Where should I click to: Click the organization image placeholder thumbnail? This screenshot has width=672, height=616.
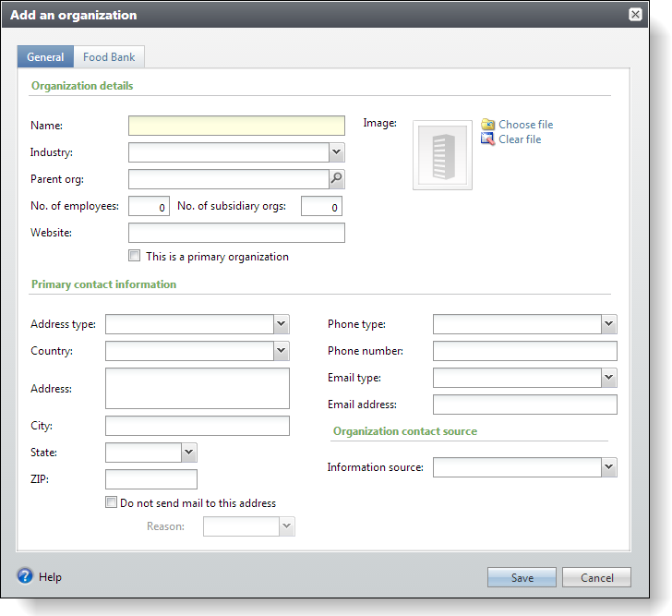pyautogui.click(x=442, y=154)
